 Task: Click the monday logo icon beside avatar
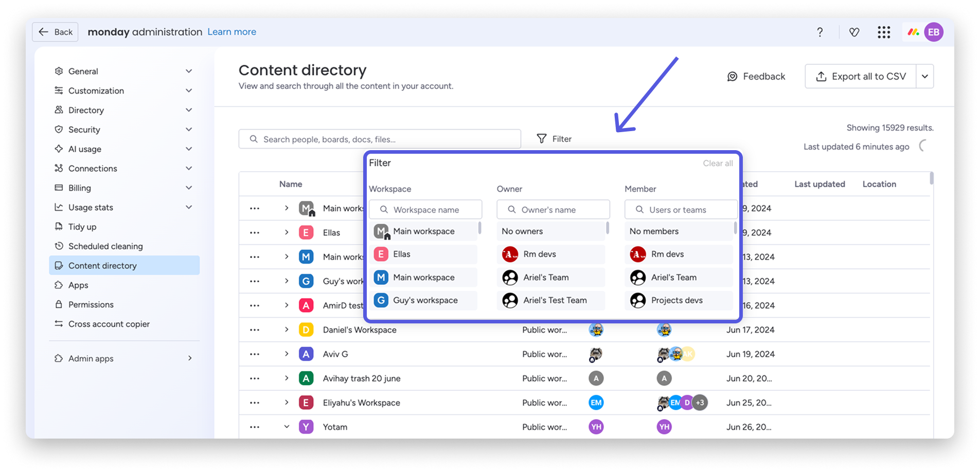click(914, 32)
